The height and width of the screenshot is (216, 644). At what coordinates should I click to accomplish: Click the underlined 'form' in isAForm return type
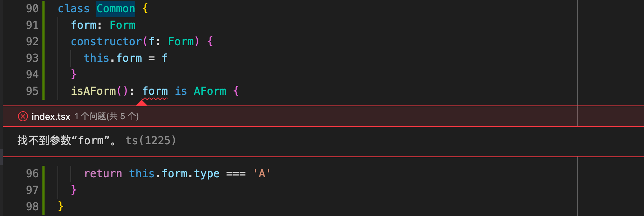155,91
